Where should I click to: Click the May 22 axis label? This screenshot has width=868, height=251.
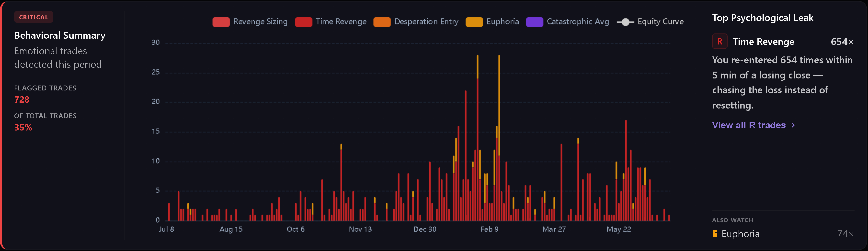click(619, 229)
